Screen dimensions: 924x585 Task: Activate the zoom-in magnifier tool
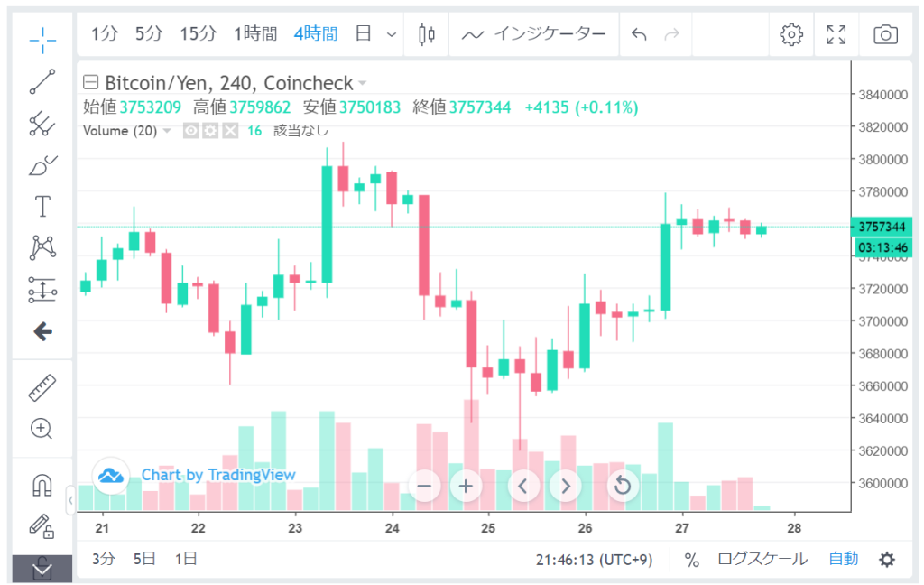pos(42,429)
